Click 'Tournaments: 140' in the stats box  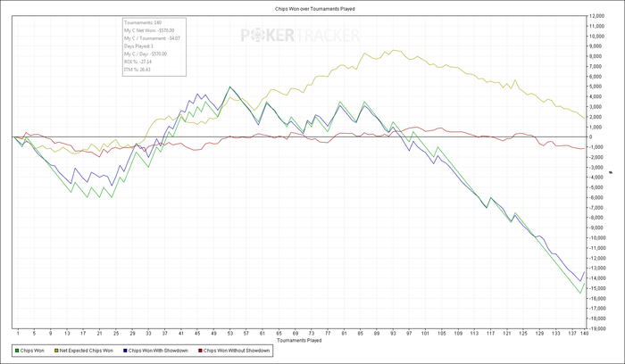143,22
